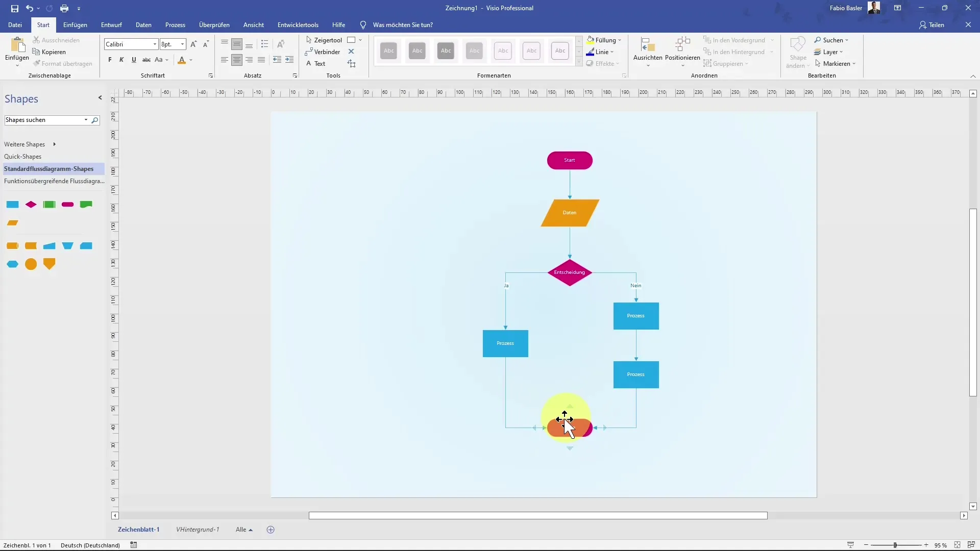980x551 pixels.
Task: Click the increase font size icon
Action: [x=193, y=44]
